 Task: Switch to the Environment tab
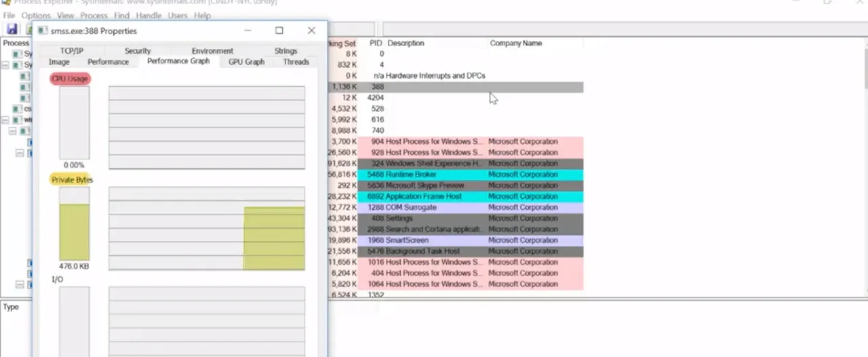pos(212,51)
